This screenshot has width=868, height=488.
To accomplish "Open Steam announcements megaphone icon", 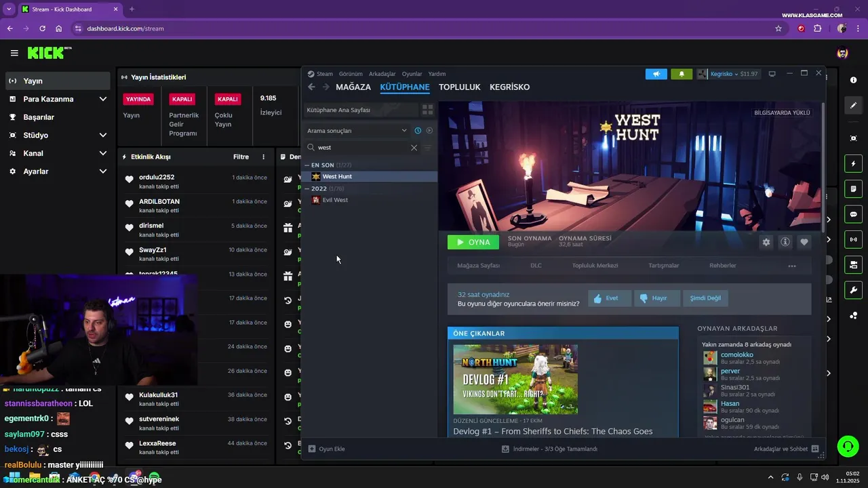I will tap(656, 74).
